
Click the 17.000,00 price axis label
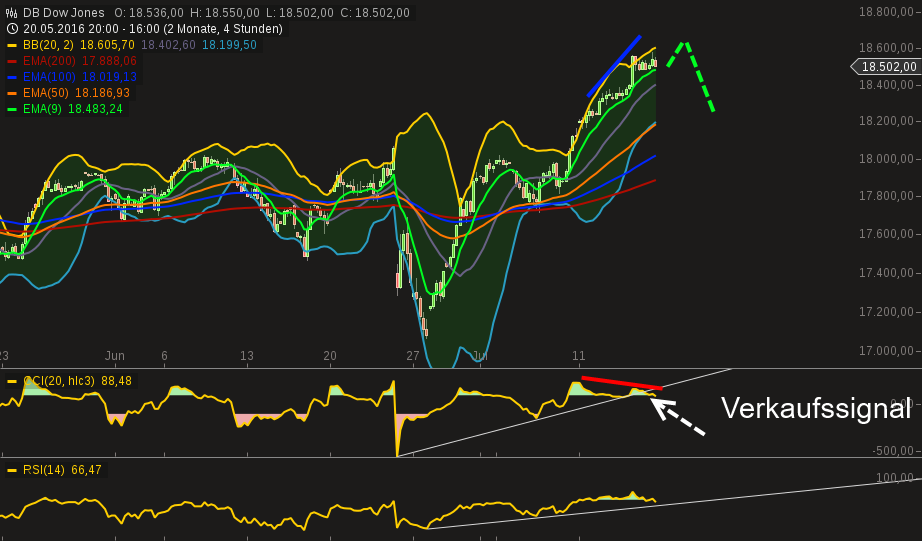[x=886, y=351]
